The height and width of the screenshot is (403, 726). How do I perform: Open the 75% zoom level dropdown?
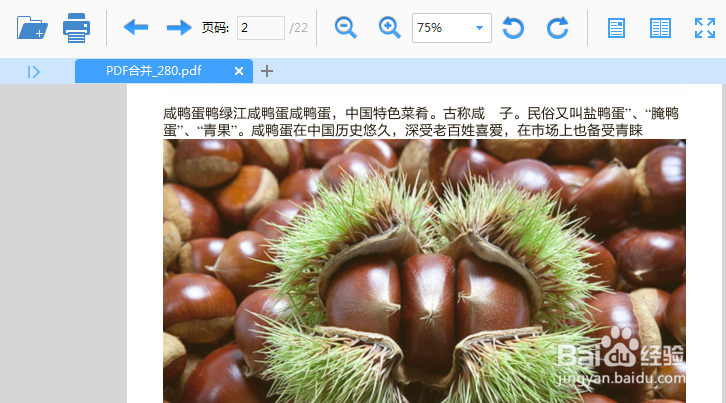[452, 28]
